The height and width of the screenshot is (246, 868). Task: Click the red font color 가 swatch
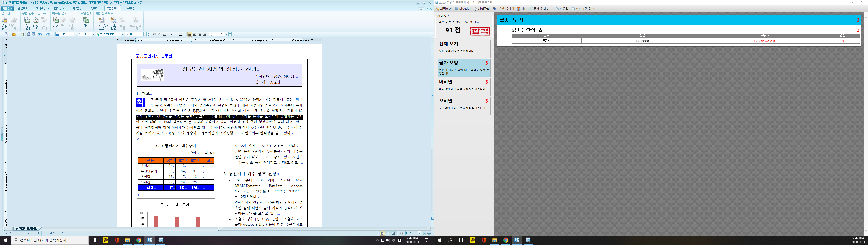pos(180,34)
